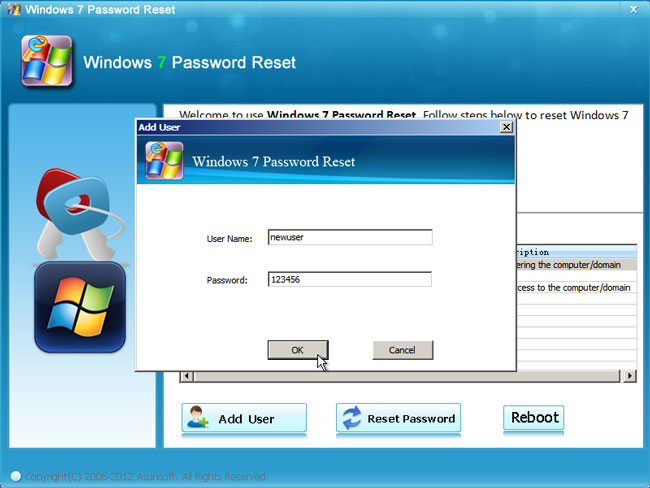Cancel the Add User dialog
The width and height of the screenshot is (650, 488).
(x=403, y=350)
